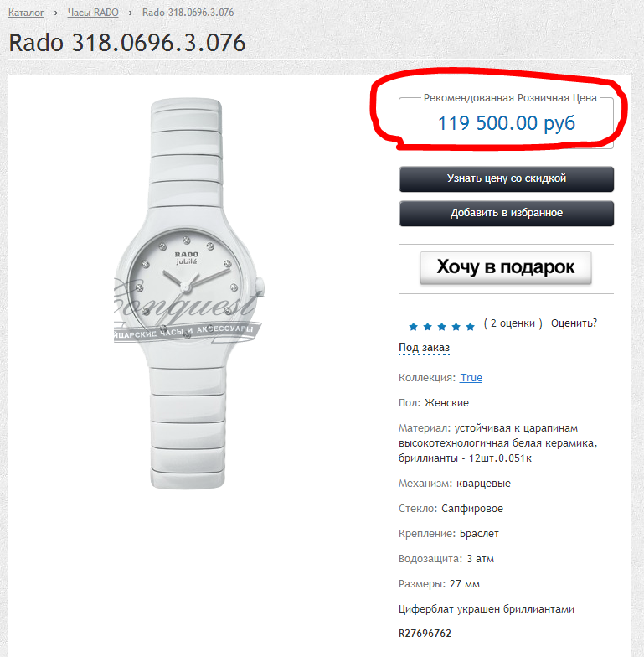
Task: Click the Хочу в подарок button
Action: click(506, 268)
